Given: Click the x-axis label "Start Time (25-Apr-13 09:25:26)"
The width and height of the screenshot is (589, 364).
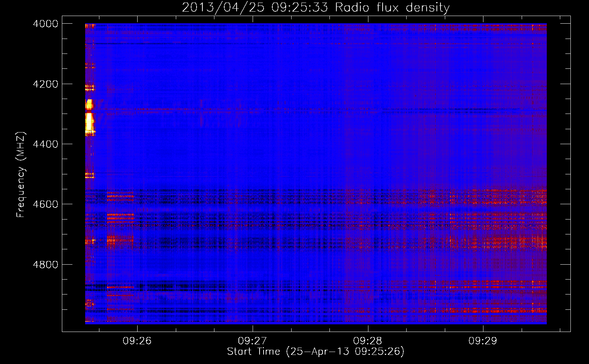Looking at the screenshot, I should [316, 352].
